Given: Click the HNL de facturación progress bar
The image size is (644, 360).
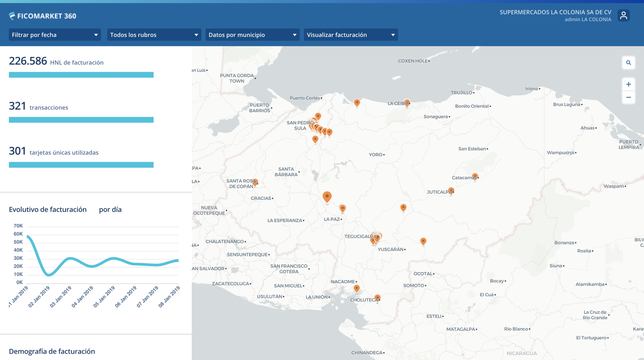Looking at the screenshot, I should 81,75.
